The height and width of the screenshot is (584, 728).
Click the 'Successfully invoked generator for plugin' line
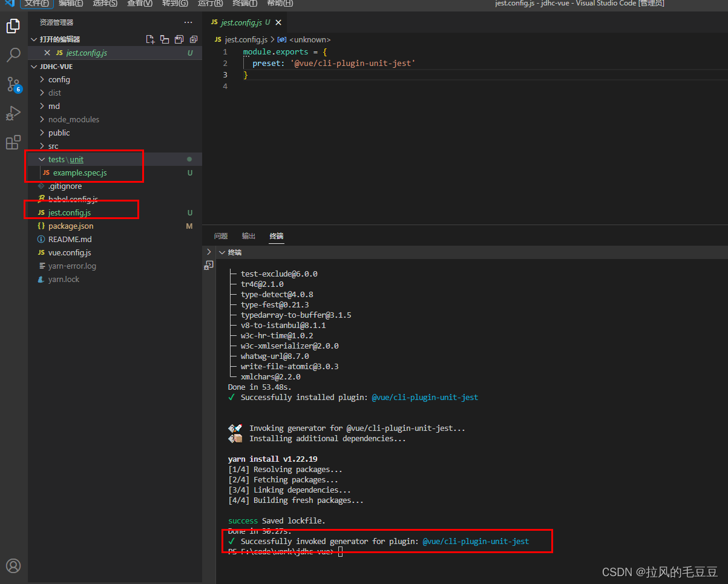tap(379, 541)
